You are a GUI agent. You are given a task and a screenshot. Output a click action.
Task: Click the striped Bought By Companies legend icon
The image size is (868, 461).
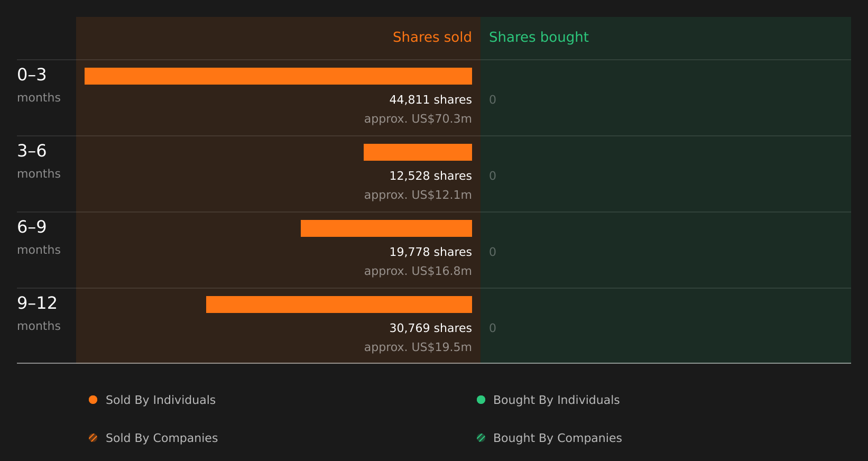click(481, 438)
